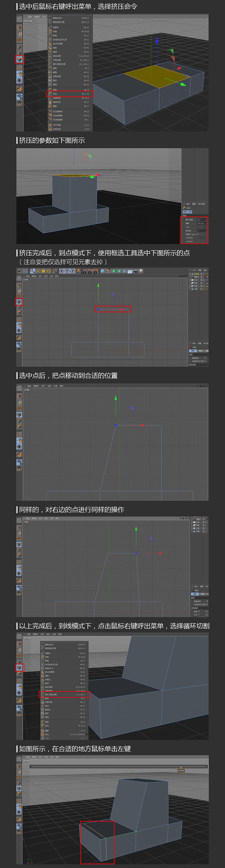The width and height of the screenshot is (225, 868).
Task: Select highlighted point mode icon in toolbar front view
Action: tap(19, 302)
